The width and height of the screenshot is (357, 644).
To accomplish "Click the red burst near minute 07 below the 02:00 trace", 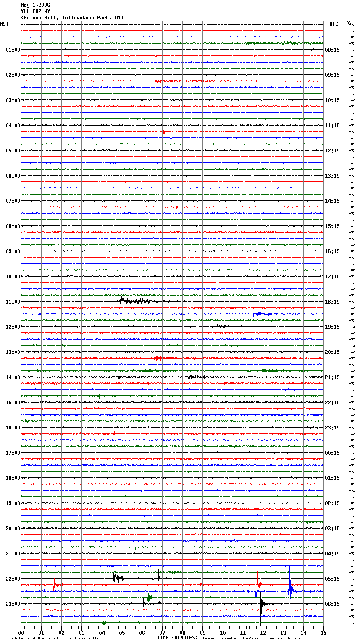I will pyautogui.click(x=168, y=81).
